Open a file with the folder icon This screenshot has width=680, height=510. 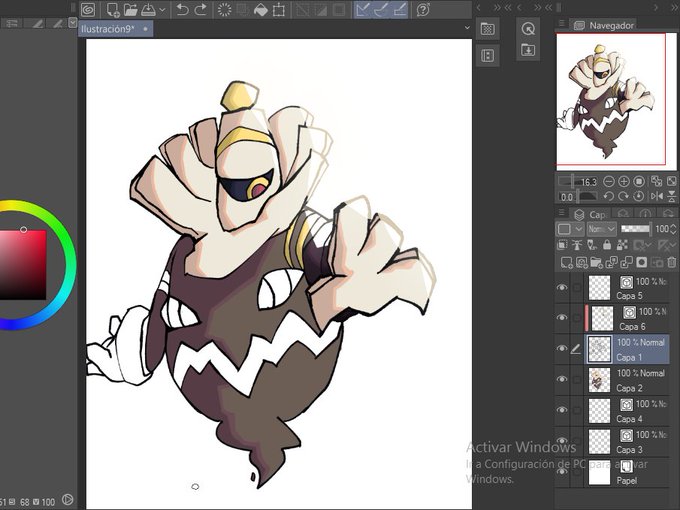click(x=131, y=10)
